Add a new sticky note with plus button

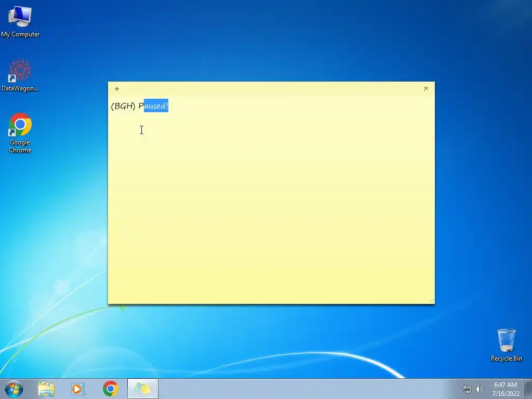coord(117,89)
